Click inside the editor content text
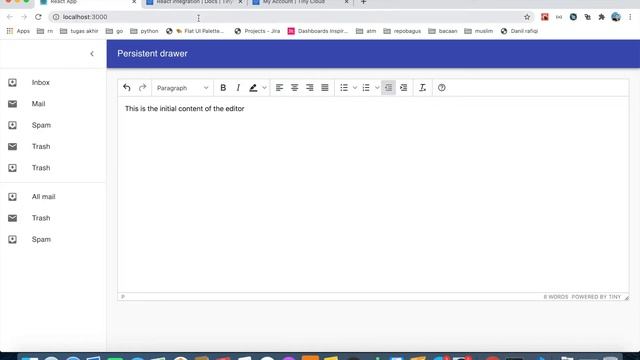The width and height of the screenshot is (640, 360). [184, 109]
